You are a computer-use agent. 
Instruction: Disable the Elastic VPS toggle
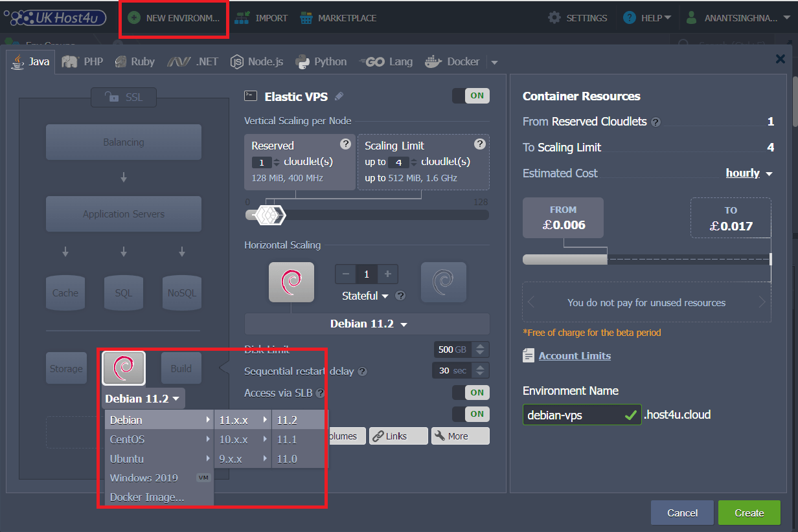tap(477, 95)
